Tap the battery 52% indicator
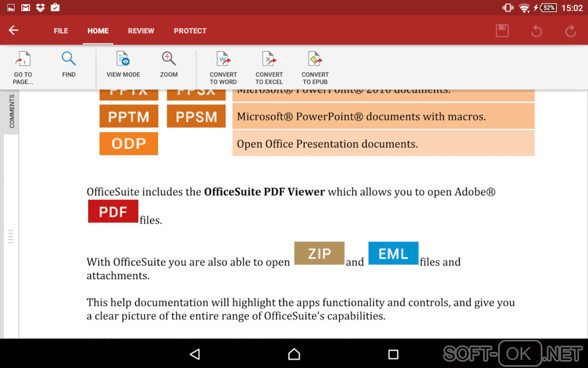Image resolution: width=588 pixels, height=368 pixels. coord(546,8)
